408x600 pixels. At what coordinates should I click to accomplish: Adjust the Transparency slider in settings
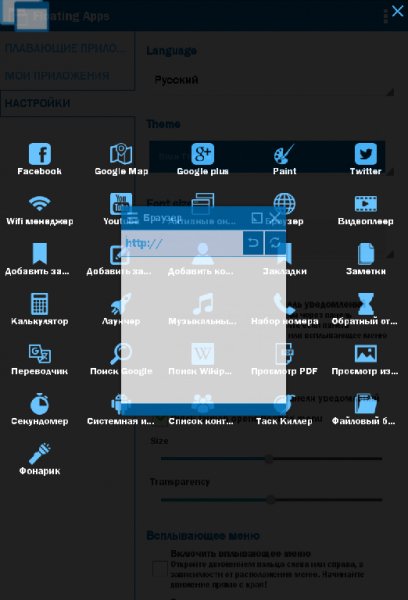click(271, 499)
